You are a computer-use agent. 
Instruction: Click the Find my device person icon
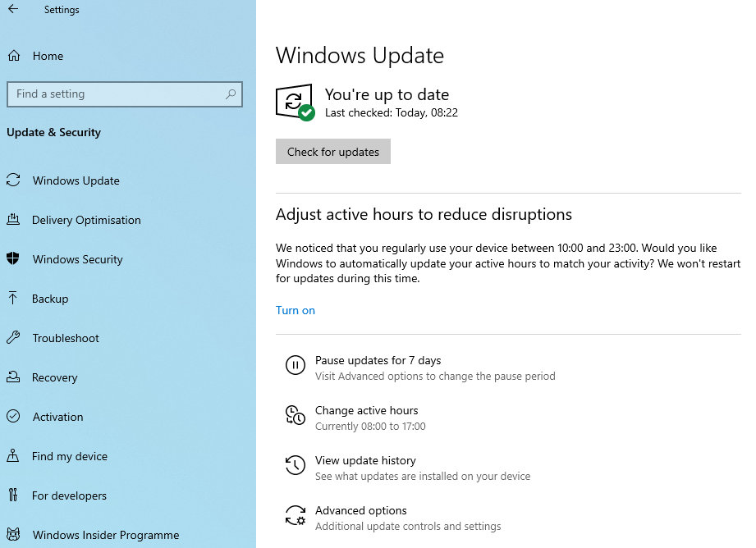coord(13,455)
